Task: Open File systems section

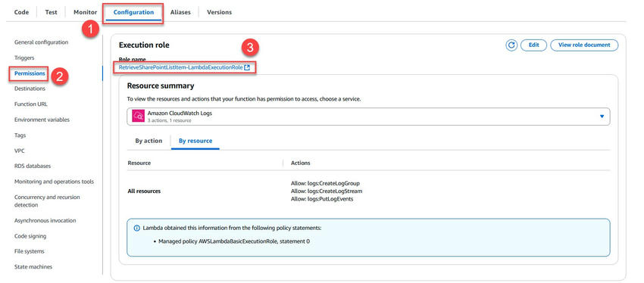Action: coord(29,251)
